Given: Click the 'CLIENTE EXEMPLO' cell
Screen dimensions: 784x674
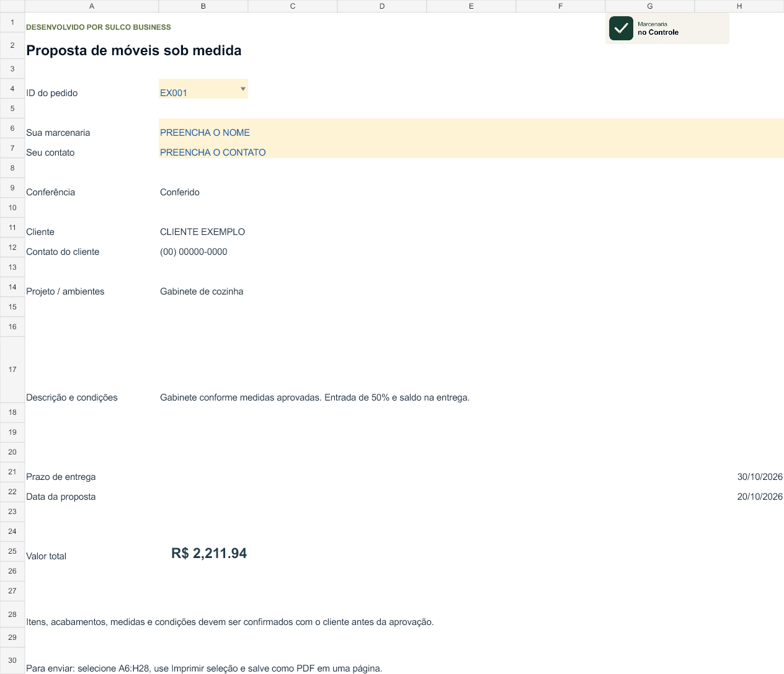Looking at the screenshot, I should click(203, 232).
